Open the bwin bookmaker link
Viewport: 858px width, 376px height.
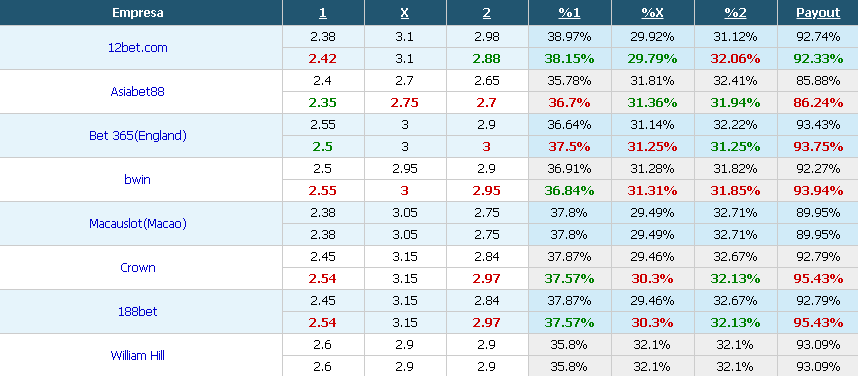137,180
